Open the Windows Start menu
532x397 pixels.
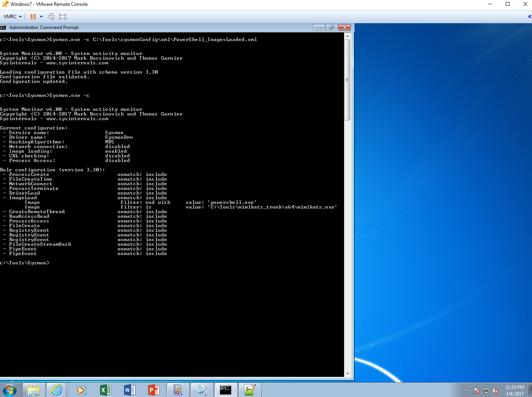tap(10, 390)
